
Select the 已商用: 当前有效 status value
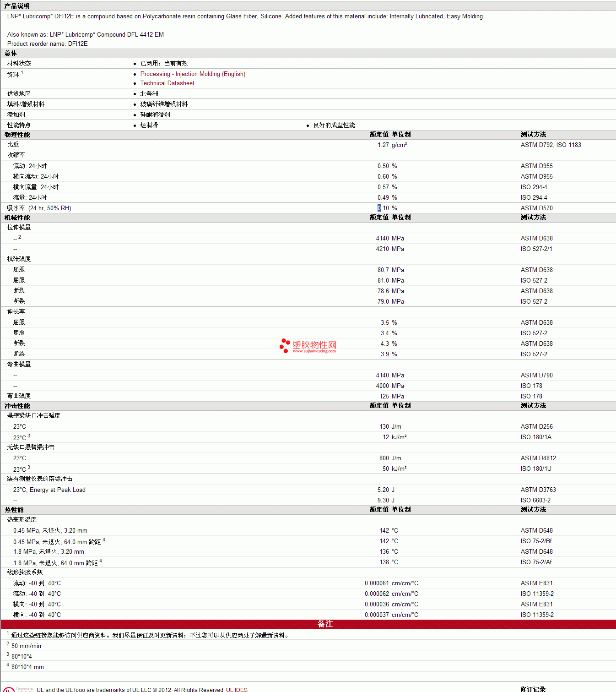tap(164, 63)
